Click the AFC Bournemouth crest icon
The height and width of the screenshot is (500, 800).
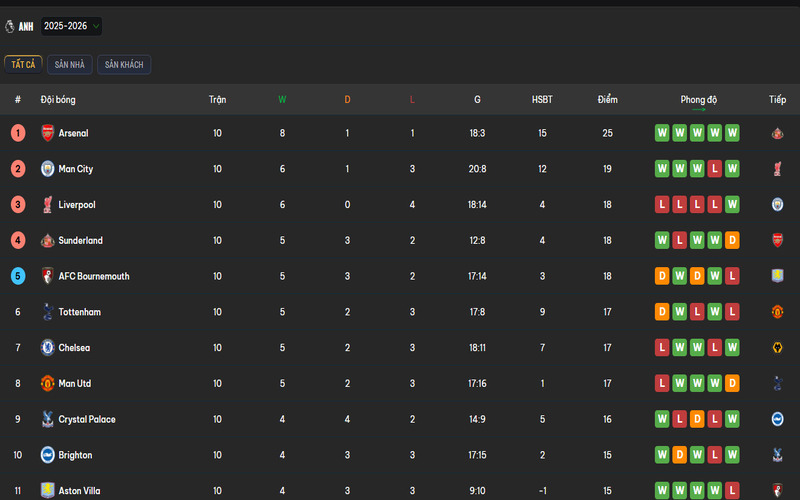coord(47,276)
